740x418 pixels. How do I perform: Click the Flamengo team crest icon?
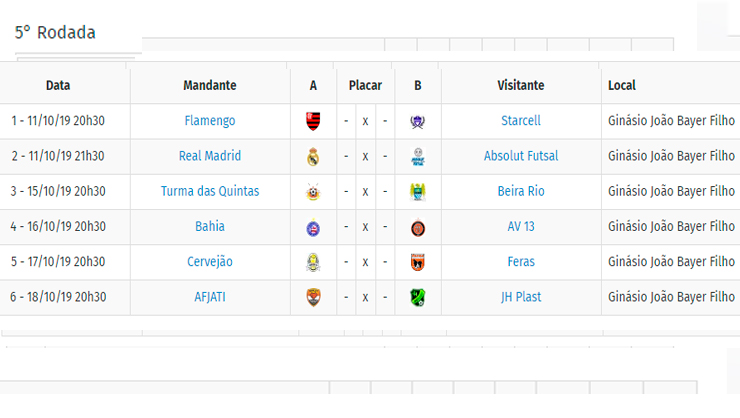[313, 121]
